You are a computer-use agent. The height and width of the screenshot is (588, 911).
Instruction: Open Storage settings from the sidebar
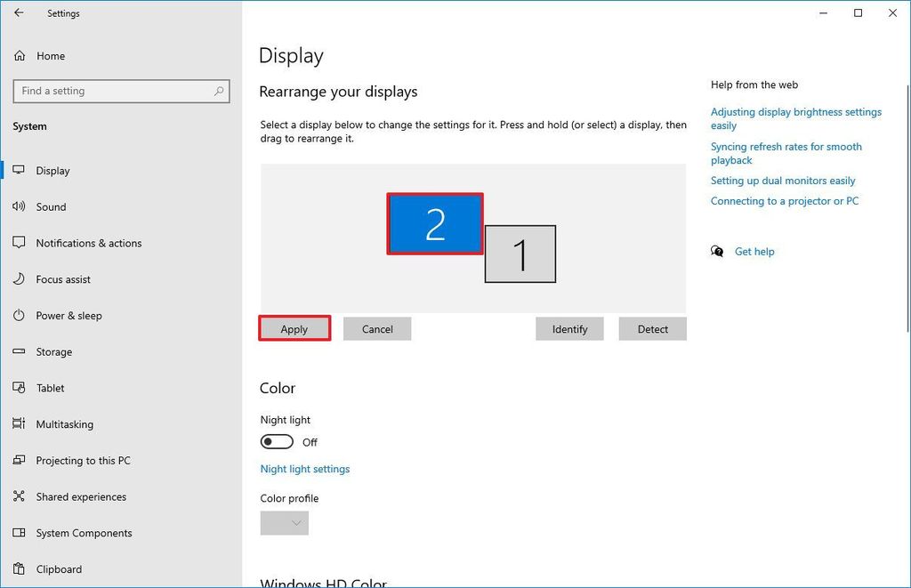point(20,351)
